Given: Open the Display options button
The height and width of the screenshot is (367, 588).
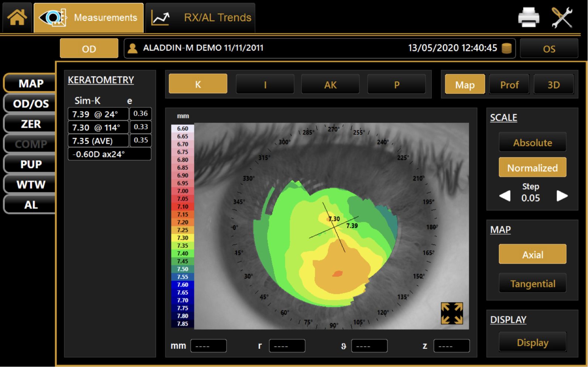Looking at the screenshot, I should click(x=532, y=342).
